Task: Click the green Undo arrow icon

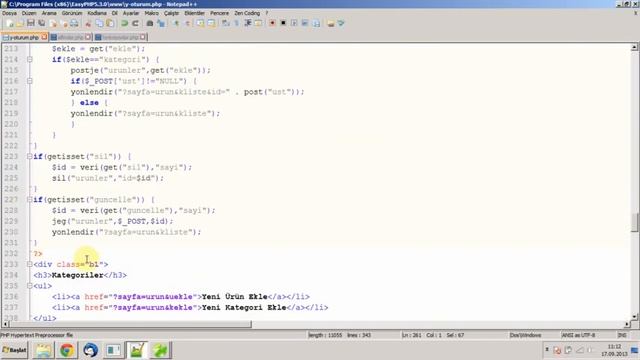Action: pyautogui.click(x=124, y=23)
